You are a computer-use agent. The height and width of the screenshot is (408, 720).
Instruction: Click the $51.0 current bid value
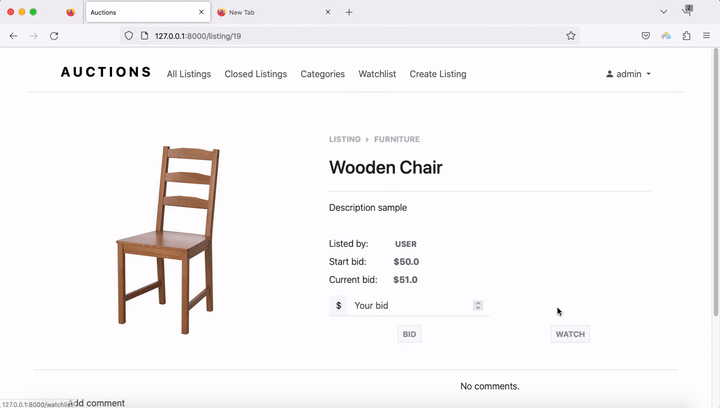[405, 280]
